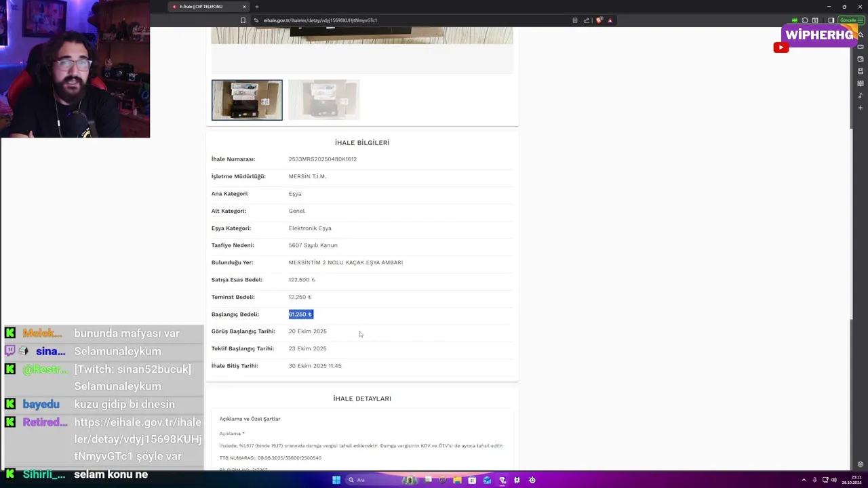Click the YouTube logo overlay

781,47
